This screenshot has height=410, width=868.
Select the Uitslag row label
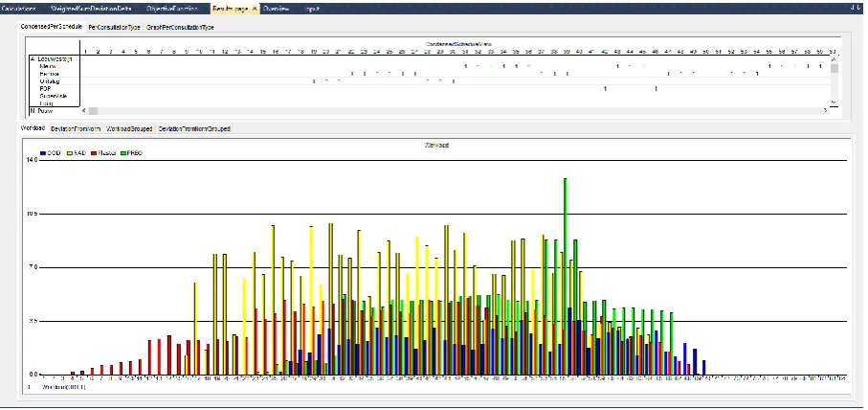tap(49, 80)
